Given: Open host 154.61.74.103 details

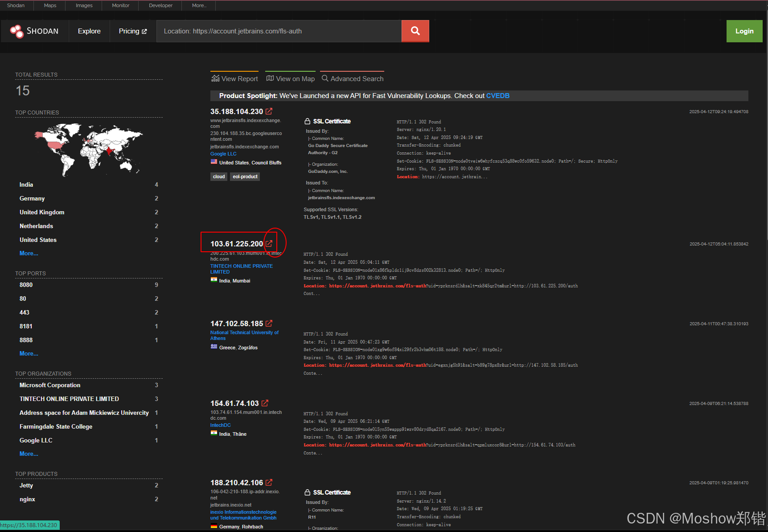Looking at the screenshot, I should click(x=234, y=403).
